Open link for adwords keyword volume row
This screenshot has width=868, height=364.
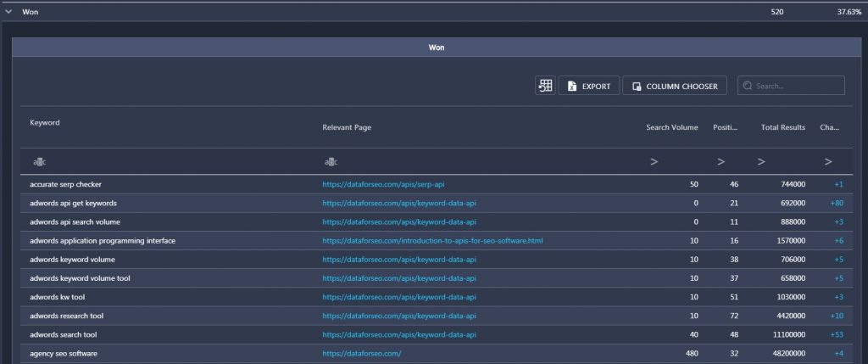click(x=399, y=260)
